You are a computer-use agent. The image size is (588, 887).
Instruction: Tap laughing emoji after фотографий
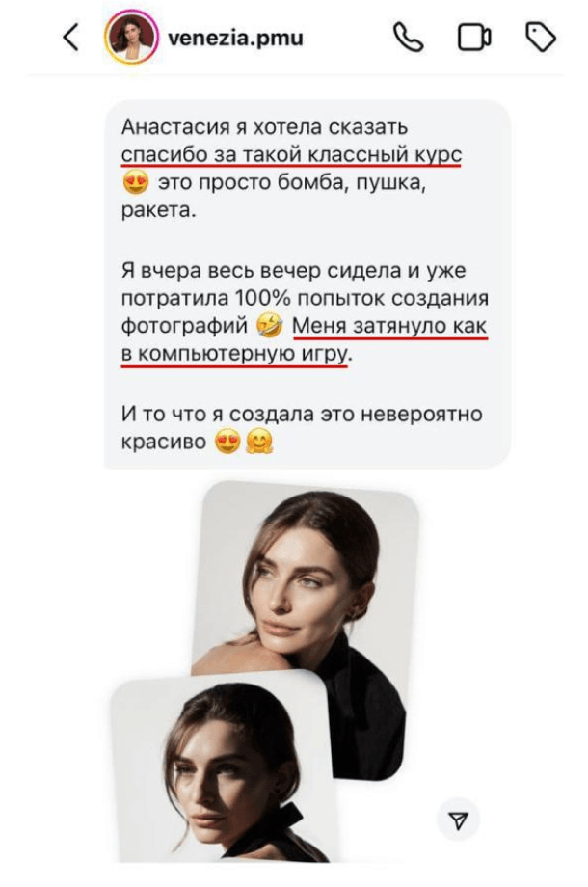tap(270, 326)
